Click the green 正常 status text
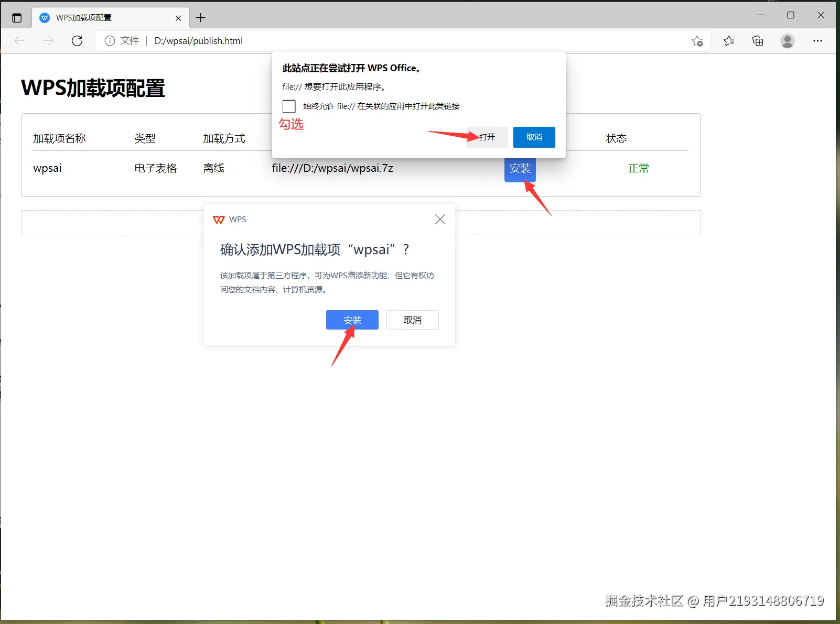 [639, 168]
